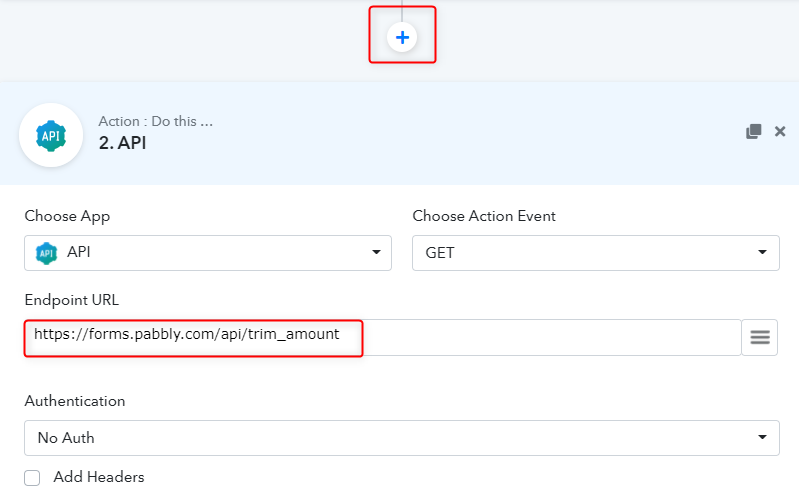Screen dimensions: 799x491
Task: Open the Choose Action Event dropdown showing GET
Action: 596,253
